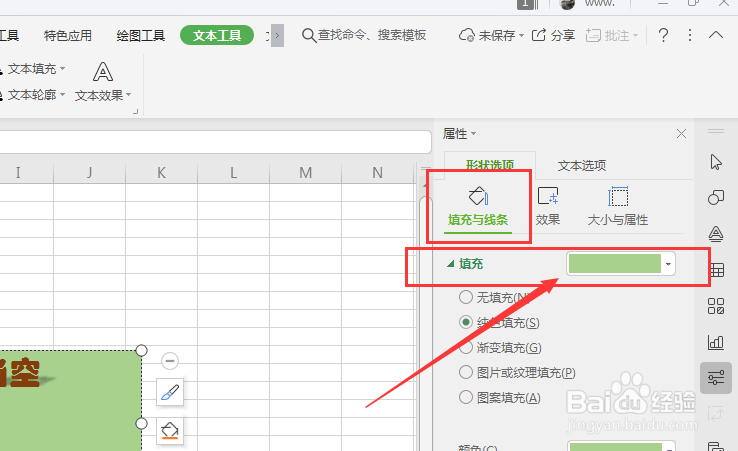The height and width of the screenshot is (451, 738).
Task: Expand the 批注 dropdown arrow
Action: (x=635, y=35)
